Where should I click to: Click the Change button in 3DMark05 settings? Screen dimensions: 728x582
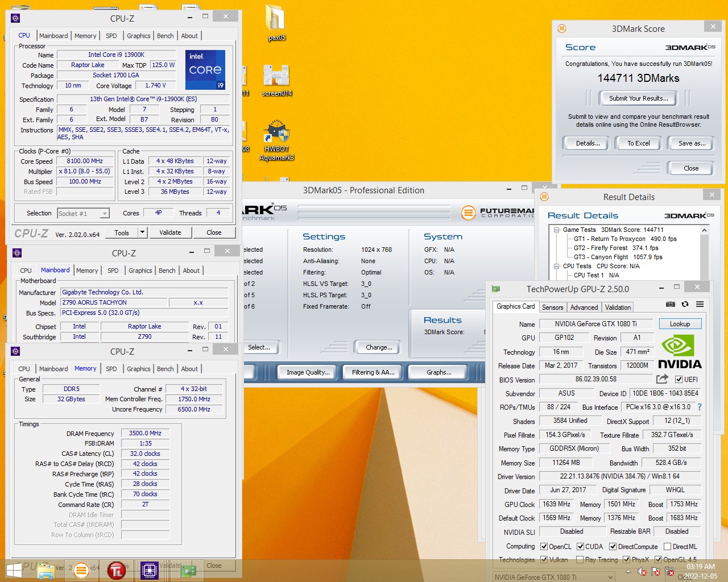[379, 347]
